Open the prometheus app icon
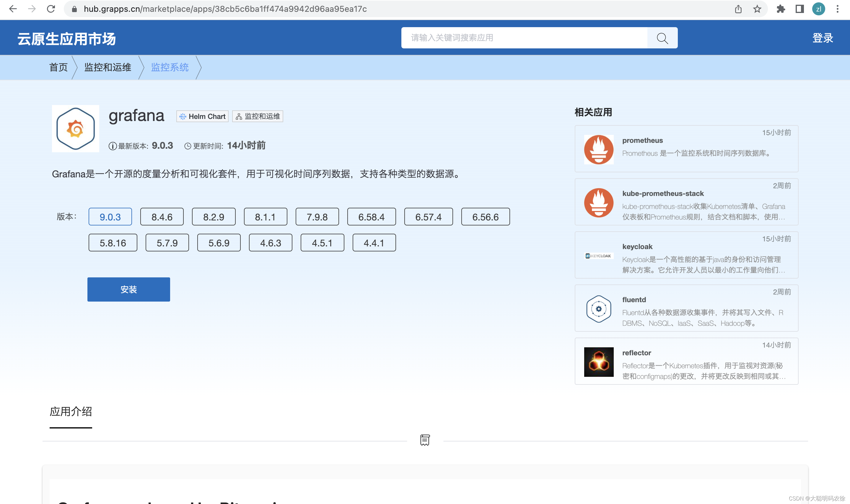Image resolution: width=850 pixels, height=504 pixels. 598,149
